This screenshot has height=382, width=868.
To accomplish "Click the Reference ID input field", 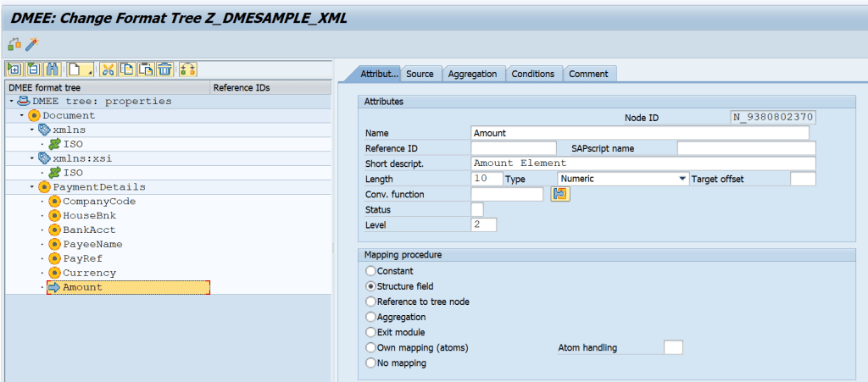I will pyautogui.click(x=514, y=148).
